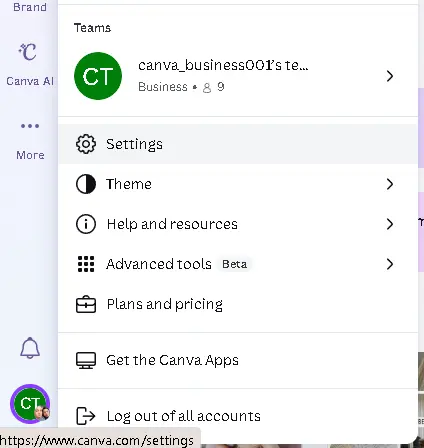Open the Theme submenu
Screen dimensions: 424x448
(238, 184)
